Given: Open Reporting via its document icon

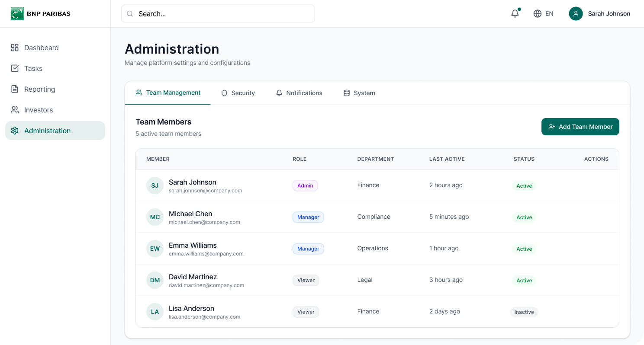Looking at the screenshot, I should click(x=15, y=89).
